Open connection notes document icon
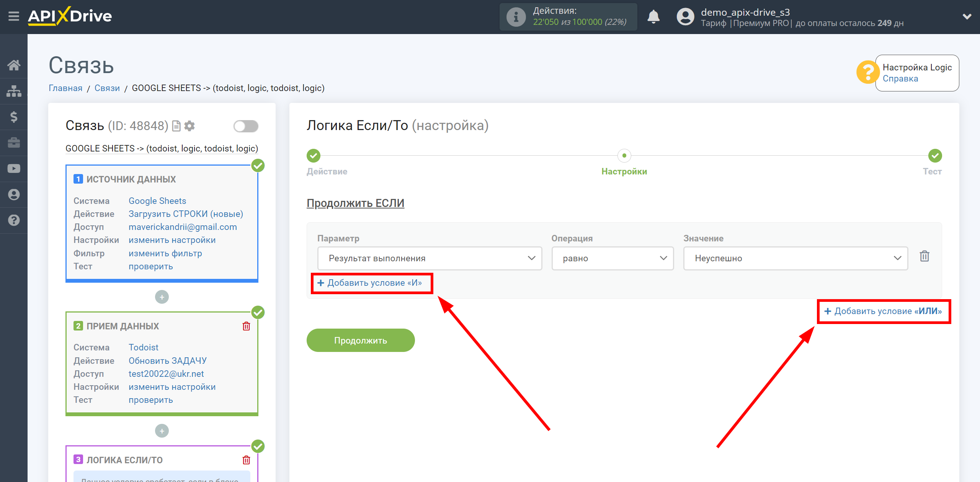The image size is (980, 482). 176,126
